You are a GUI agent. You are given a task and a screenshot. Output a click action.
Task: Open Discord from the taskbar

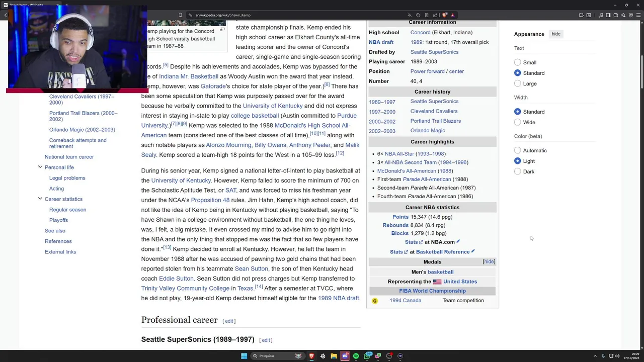pyautogui.click(x=345, y=356)
